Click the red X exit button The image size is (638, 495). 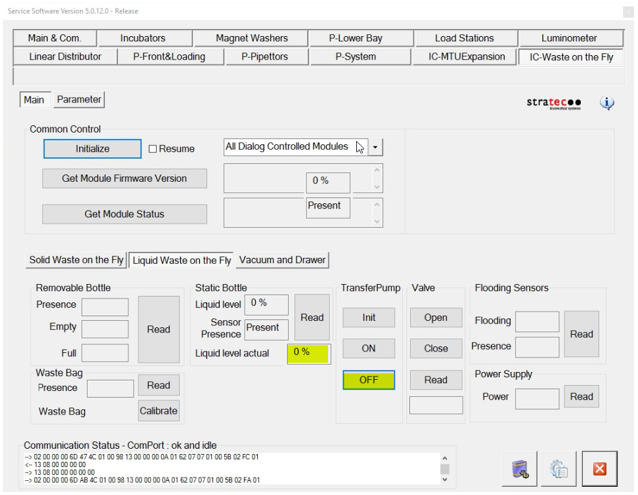pos(599,468)
